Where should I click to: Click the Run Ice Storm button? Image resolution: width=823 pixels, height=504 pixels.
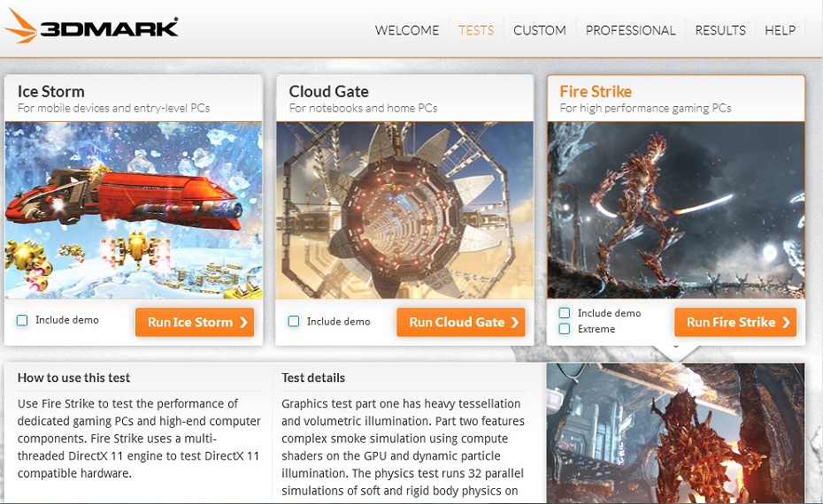pos(195,322)
